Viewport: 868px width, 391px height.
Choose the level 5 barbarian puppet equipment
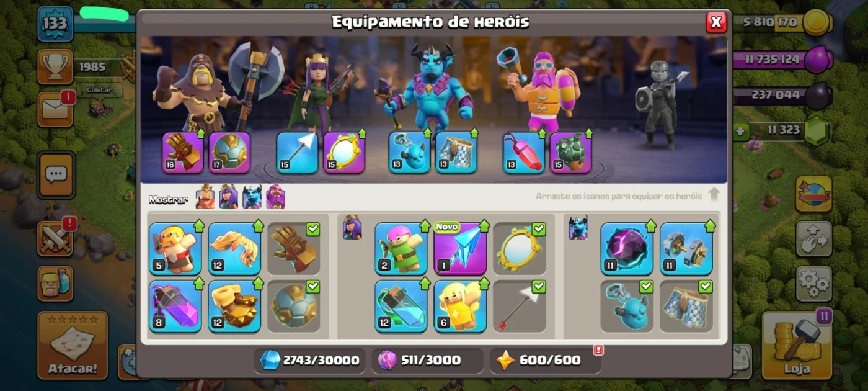coord(175,249)
